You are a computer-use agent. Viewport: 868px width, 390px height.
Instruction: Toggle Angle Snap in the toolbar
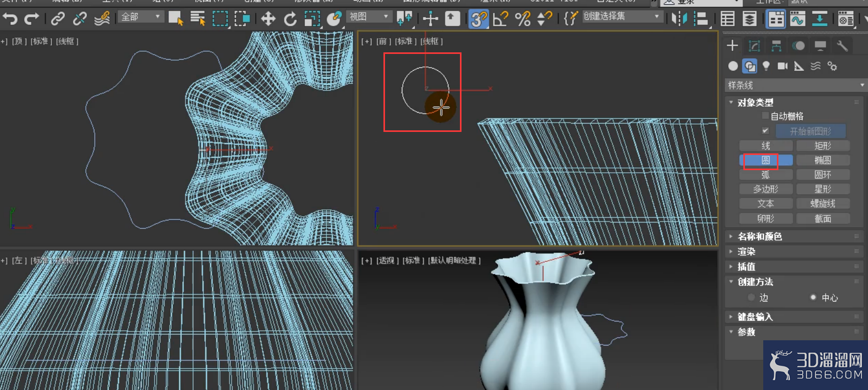point(500,19)
